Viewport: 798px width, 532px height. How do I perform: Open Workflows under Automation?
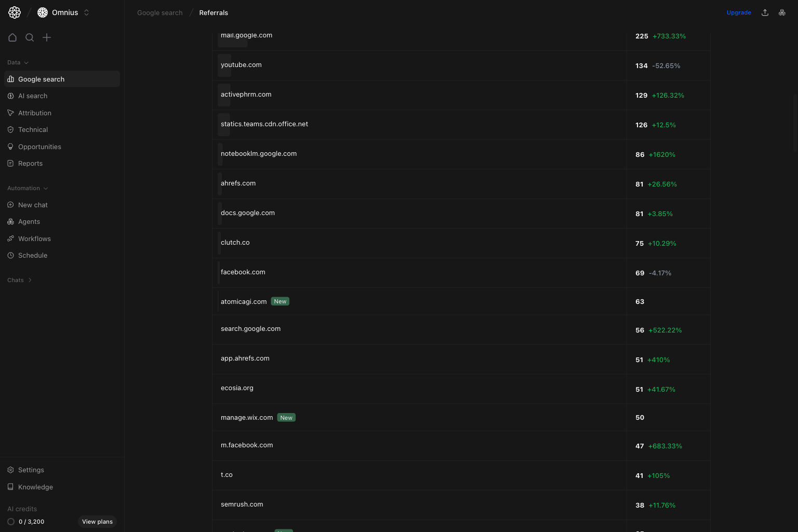(34, 238)
